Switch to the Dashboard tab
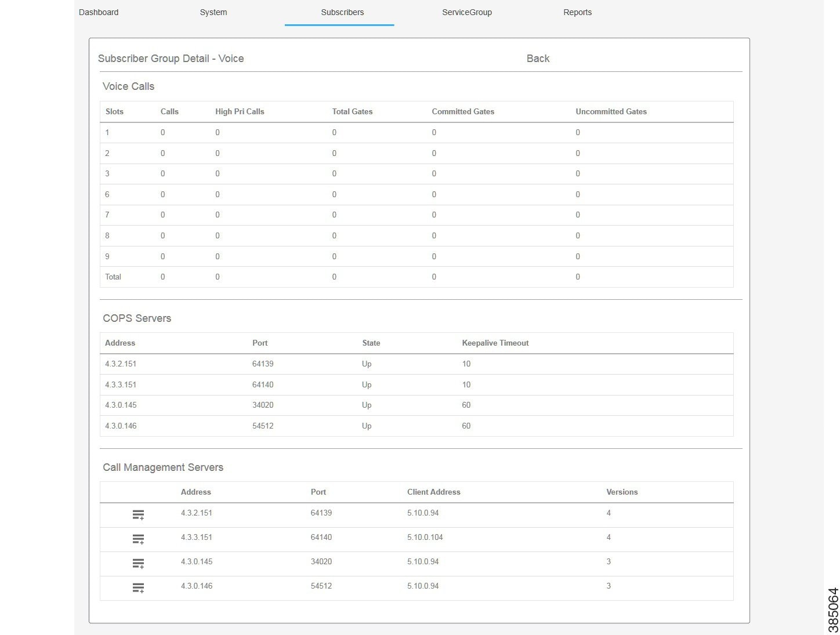 click(99, 12)
